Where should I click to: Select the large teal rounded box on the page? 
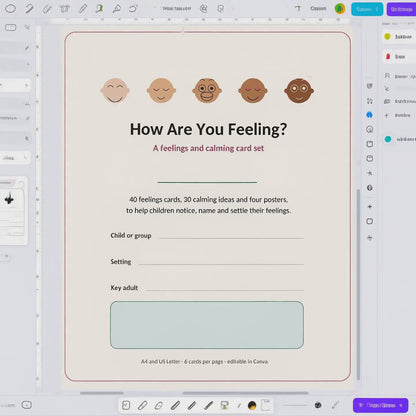(x=207, y=325)
